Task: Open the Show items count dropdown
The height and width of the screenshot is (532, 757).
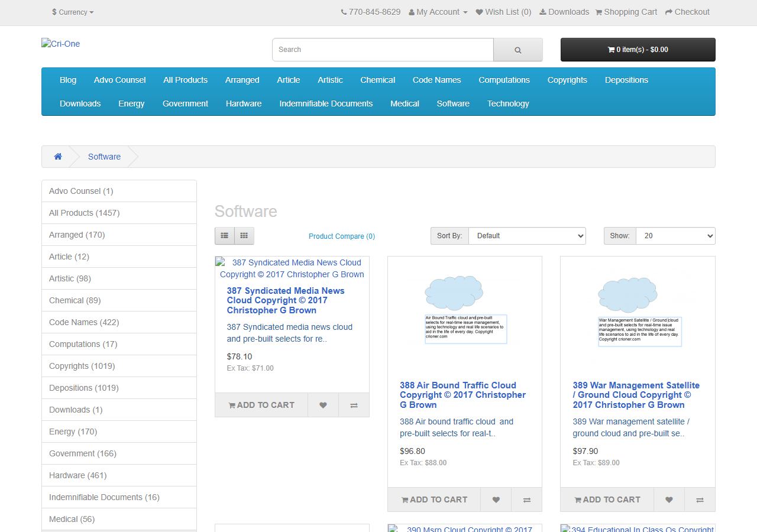Action: pyautogui.click(x=675, y=236)
